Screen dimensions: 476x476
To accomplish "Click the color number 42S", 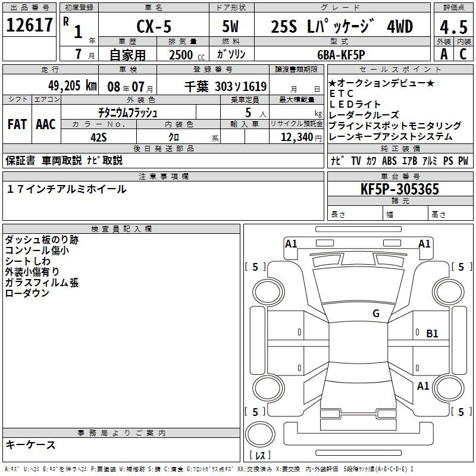I will 99,137.
